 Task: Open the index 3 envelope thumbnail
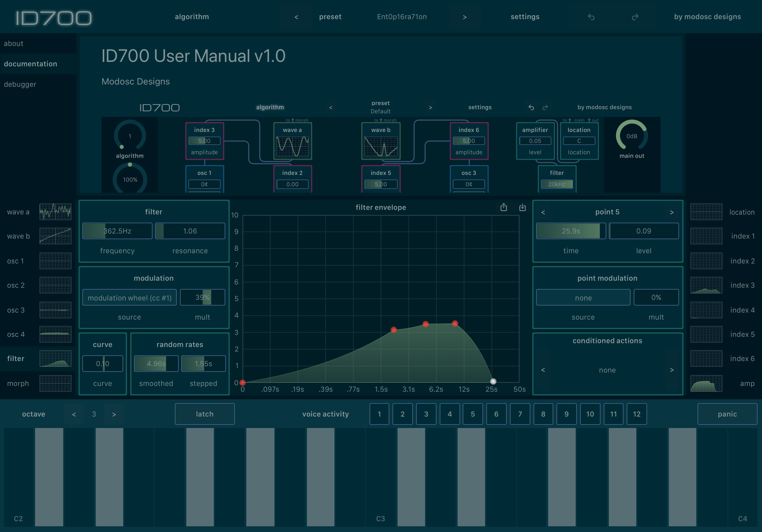pyautogui.click(x=706, y=285)
